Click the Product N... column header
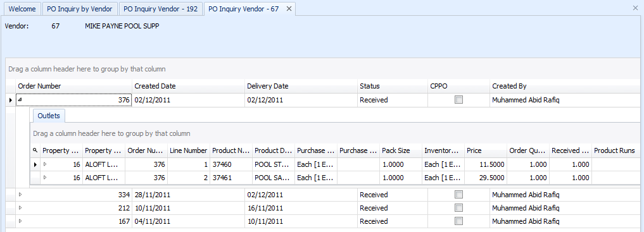Image resolution: width=644 pixels, height=232 pixels. 231,150
